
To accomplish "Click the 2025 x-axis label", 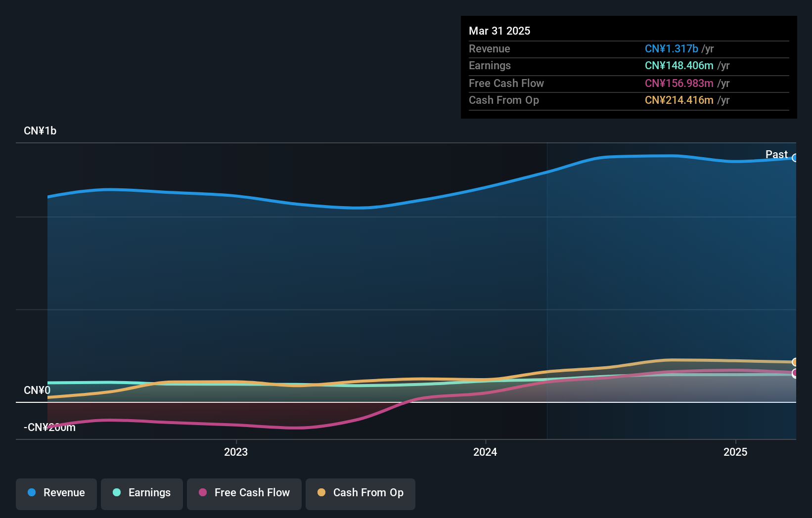I will pyautogui.click(x=735, y=452).
